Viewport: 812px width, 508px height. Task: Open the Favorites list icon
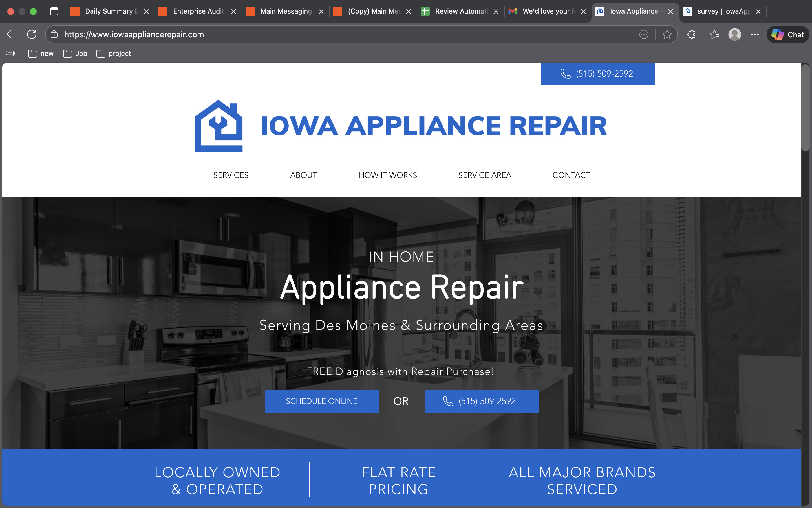point(714,34)
